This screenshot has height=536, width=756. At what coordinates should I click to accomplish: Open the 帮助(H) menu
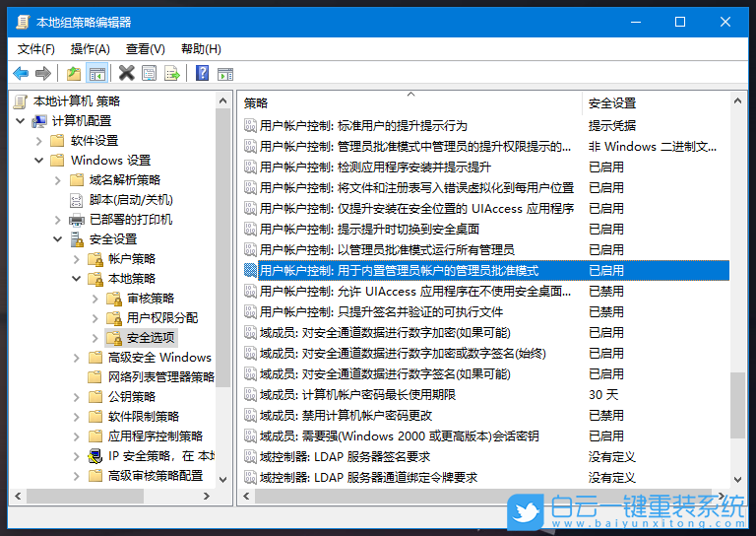201,48
